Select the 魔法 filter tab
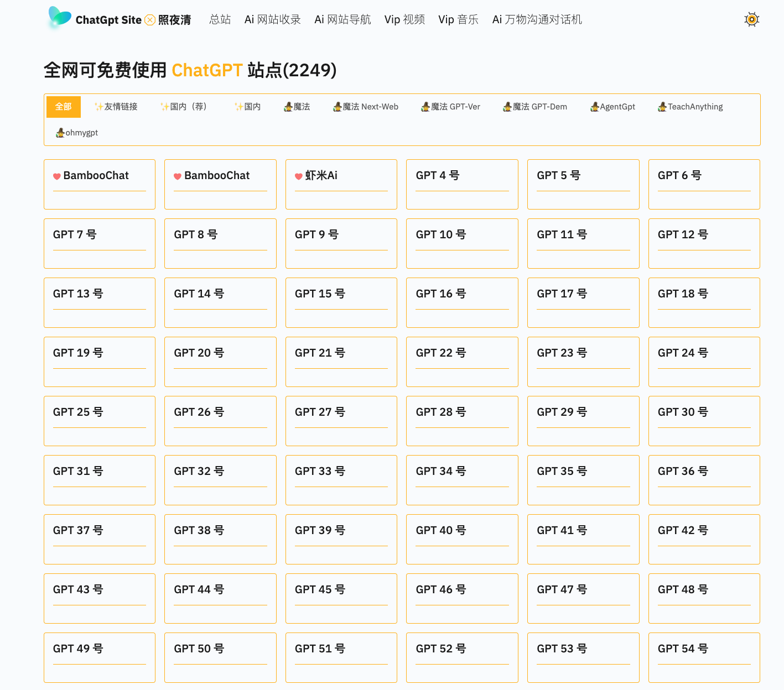 pos(297,107)
